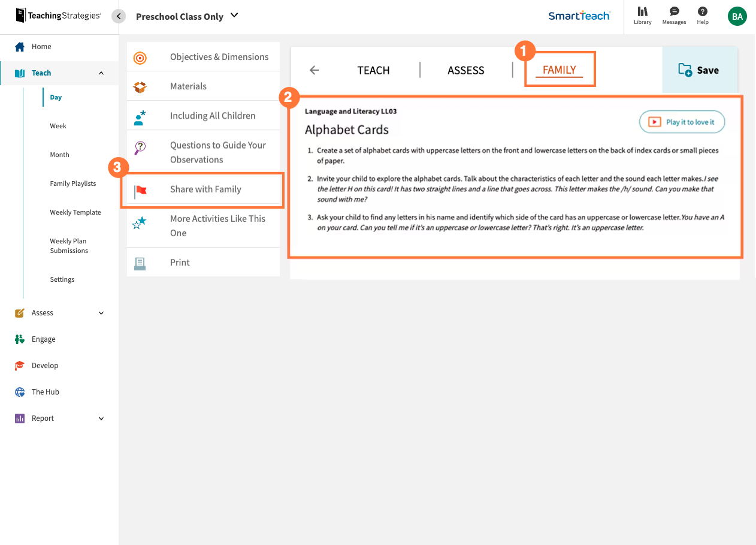Click the Play it to love it button

(x=681, y=121)
